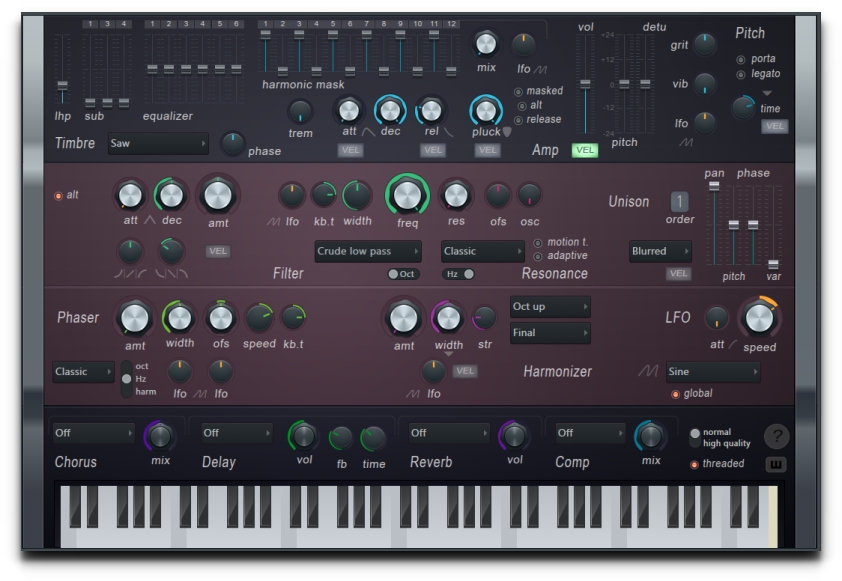Click the VEL button under the pluck knob

[488, 150]
